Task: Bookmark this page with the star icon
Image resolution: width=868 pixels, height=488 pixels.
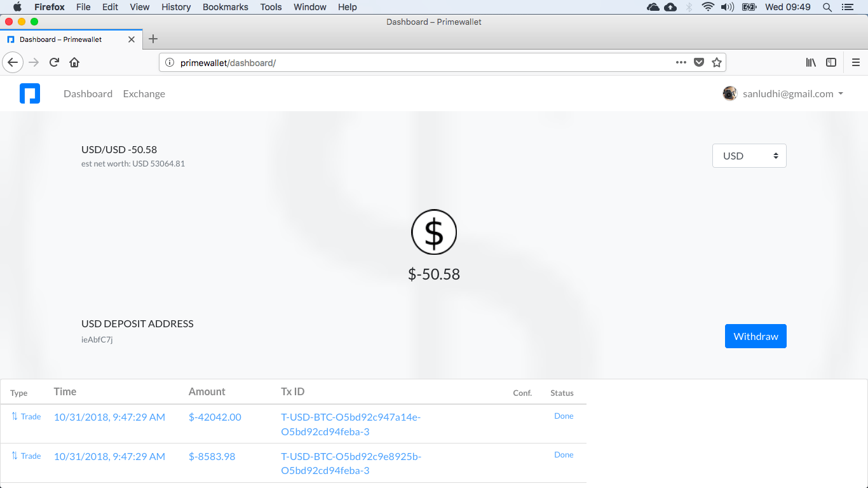Action: click(x=717, y=62)
